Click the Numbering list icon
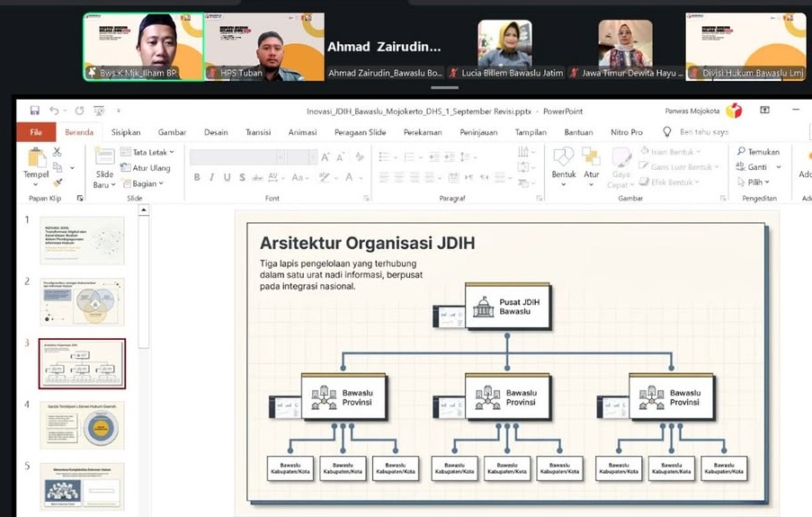Screen dimensions: 812x517 pos(412,157)
